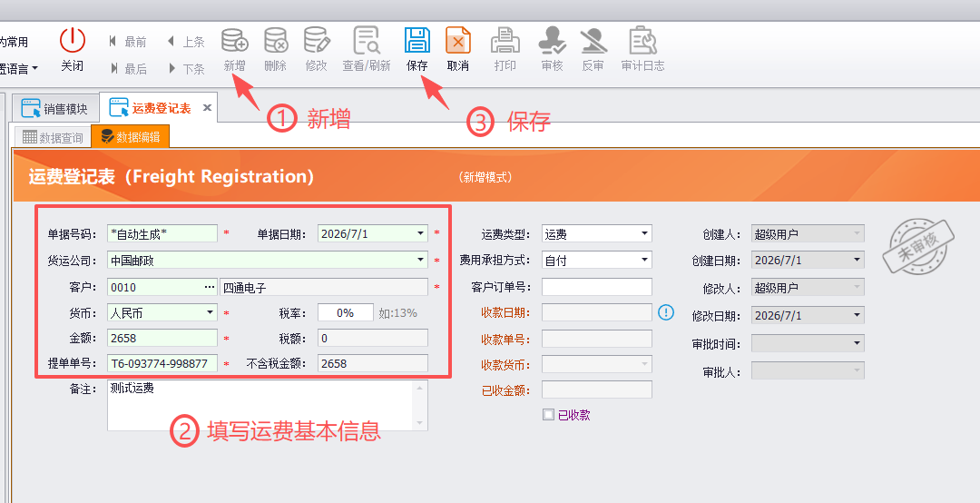Viewport: 980px width, 503px height.
Task: Jump to first record (最前)
Action: (128, 42)
